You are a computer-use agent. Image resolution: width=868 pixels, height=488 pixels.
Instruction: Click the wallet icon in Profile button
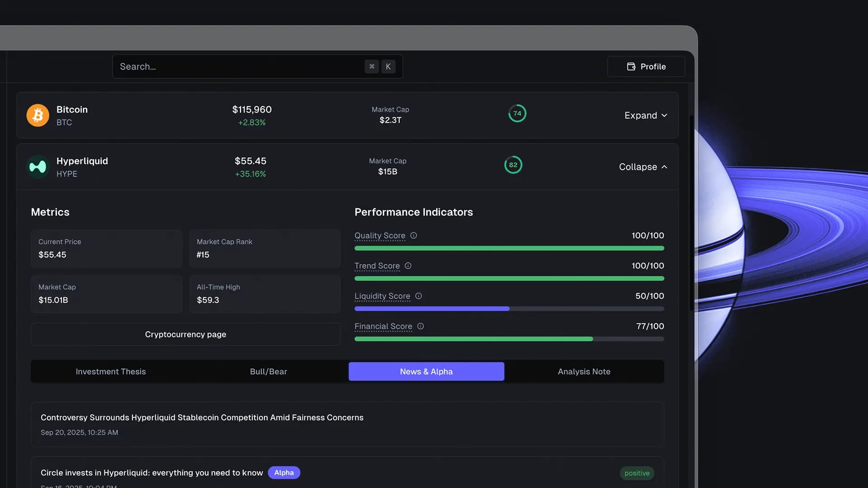click(x=631, y=66)
